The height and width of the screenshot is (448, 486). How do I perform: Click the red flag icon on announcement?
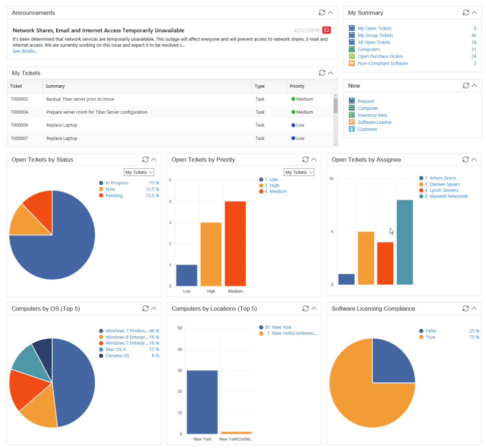click(x=327, y=30)
